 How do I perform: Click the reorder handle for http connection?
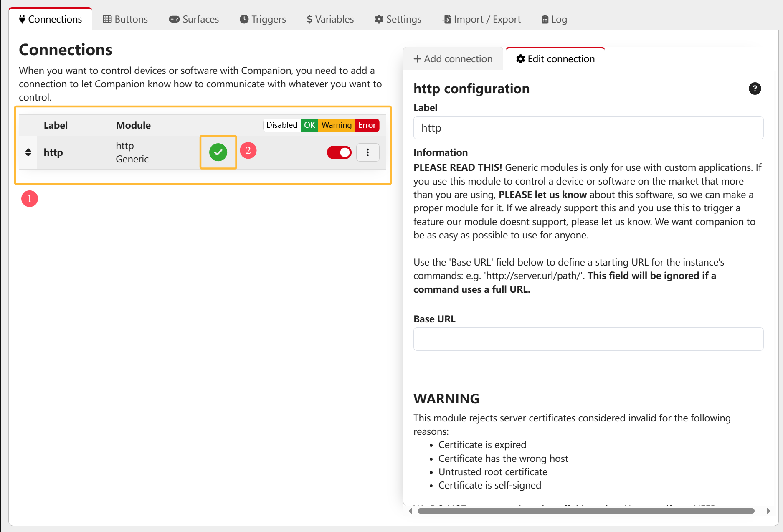(x=28, y=152)
